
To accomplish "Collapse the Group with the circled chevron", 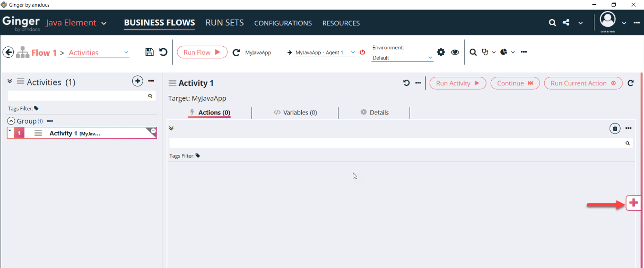I will pos(11,121).
